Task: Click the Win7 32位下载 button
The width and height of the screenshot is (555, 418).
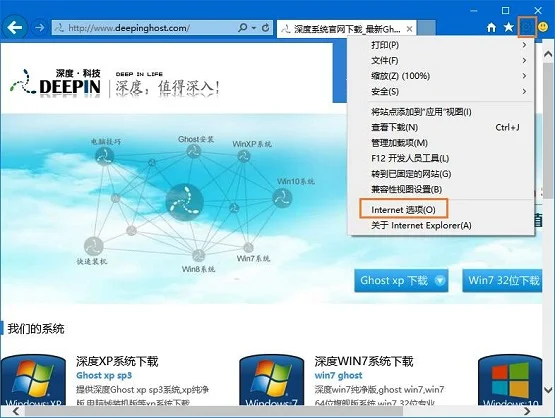Action: tap(502, 281)
